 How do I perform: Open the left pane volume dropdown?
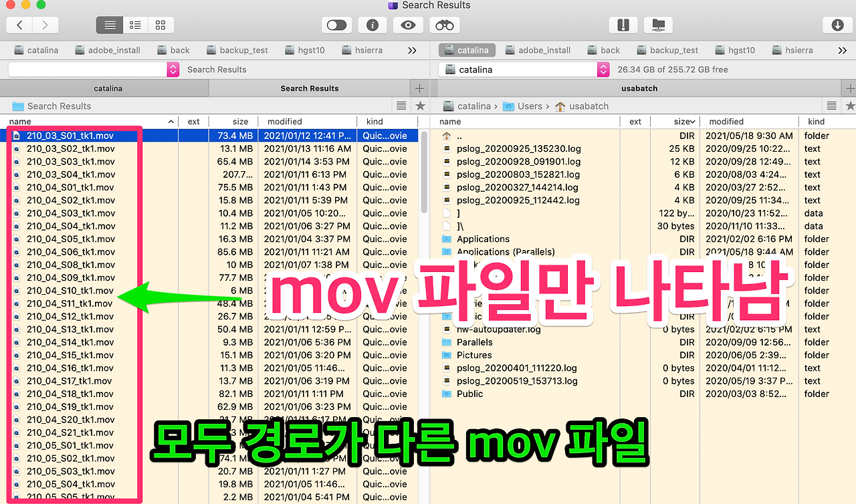[x=173, y=70]
